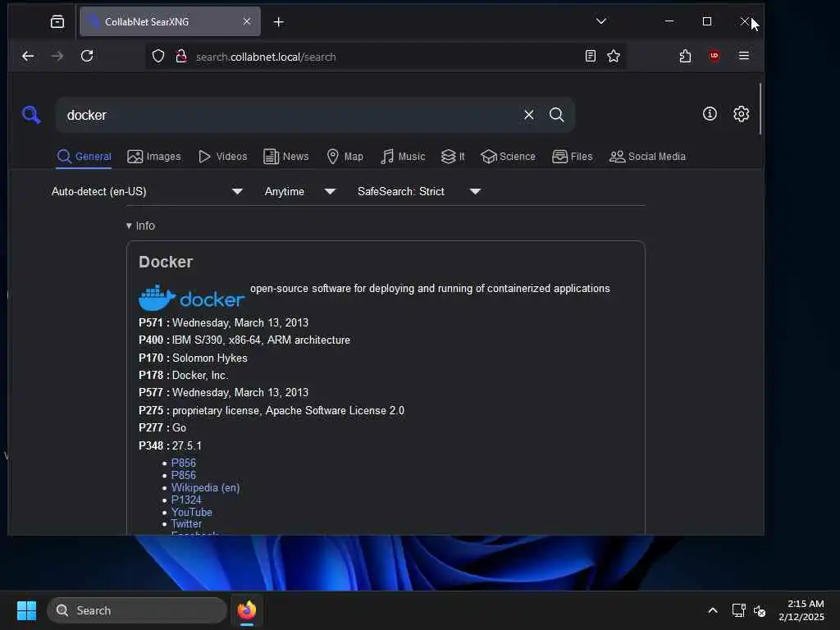The height and width of the screenshot is (630, 840).
Task: Switch to Videos category
Action: pyautogui.click(x=222, y=157)
